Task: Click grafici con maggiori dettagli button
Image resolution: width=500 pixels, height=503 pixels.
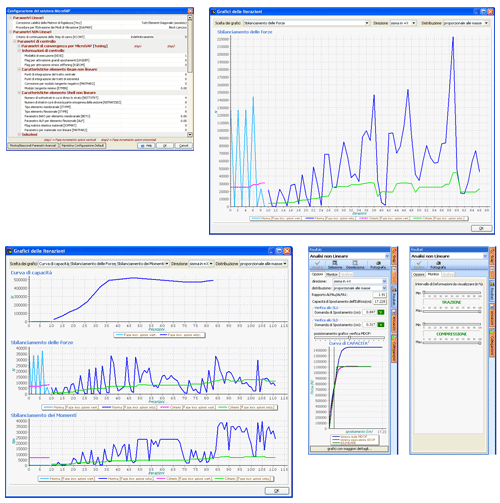Action: (349, 449)
